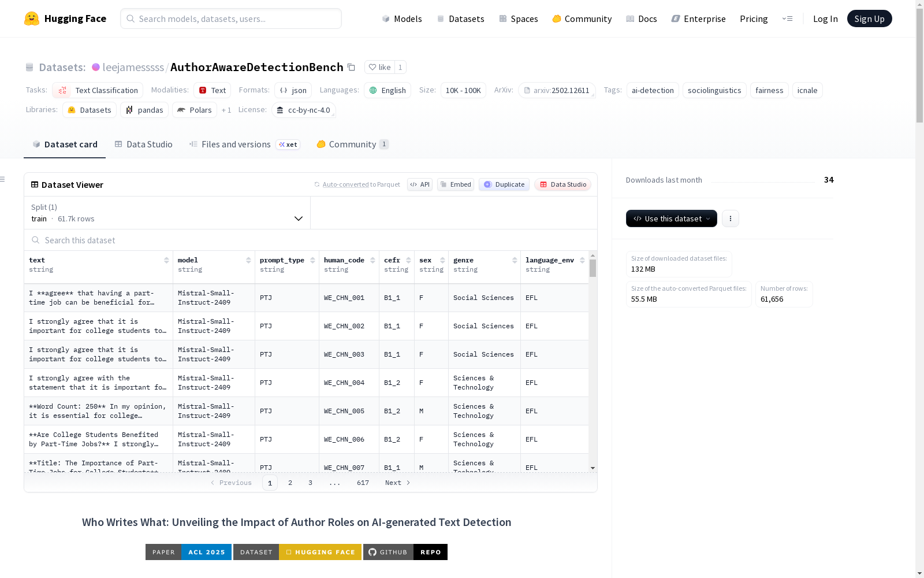Open the Community tab
924x578 pixels.
coord(352,144)
